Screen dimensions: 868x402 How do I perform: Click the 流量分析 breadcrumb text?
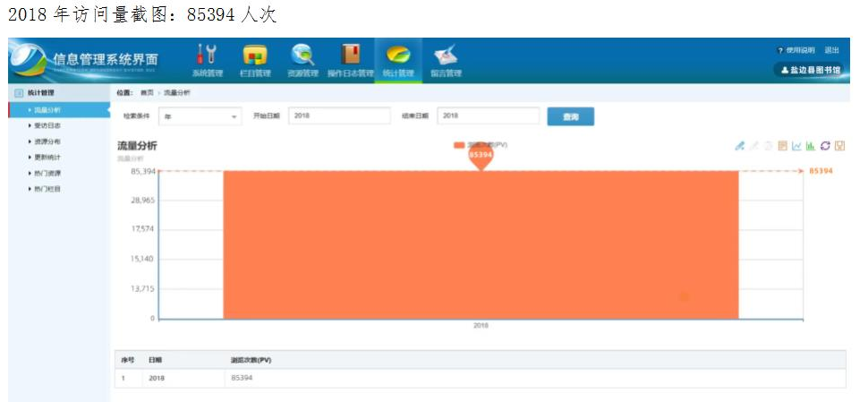[x=177, y=93]
